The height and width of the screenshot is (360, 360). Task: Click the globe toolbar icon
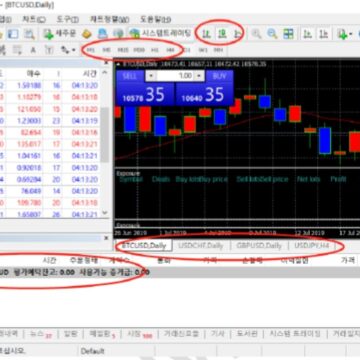point(118,34)
